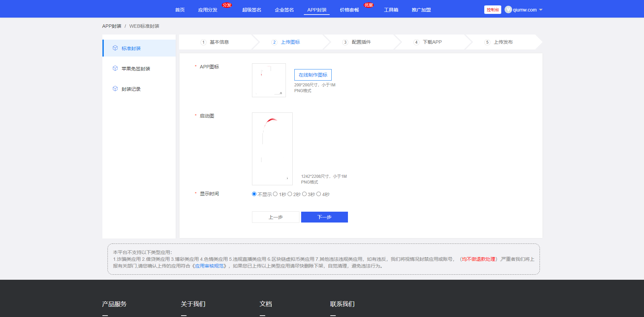Click the cube icon beside 标准封装
Image resolution: width=644 pixels, height=317 pixels.
[115, 48]
